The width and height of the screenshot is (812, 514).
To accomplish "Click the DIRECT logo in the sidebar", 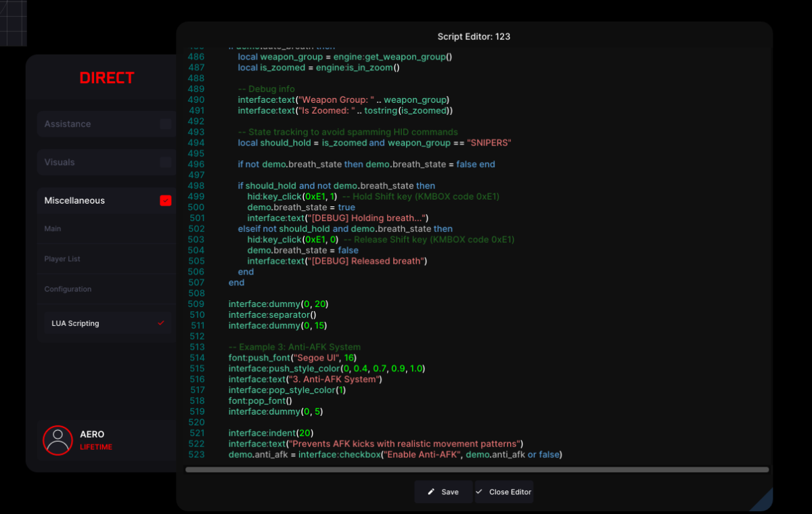I will tap(107, 78).
